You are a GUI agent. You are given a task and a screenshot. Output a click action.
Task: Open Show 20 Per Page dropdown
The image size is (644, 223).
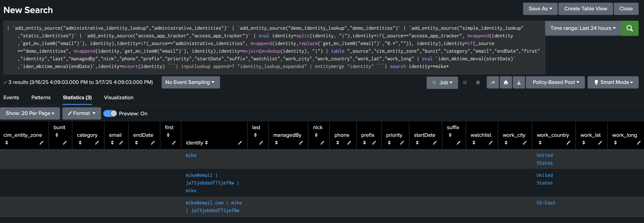(30, 113)
